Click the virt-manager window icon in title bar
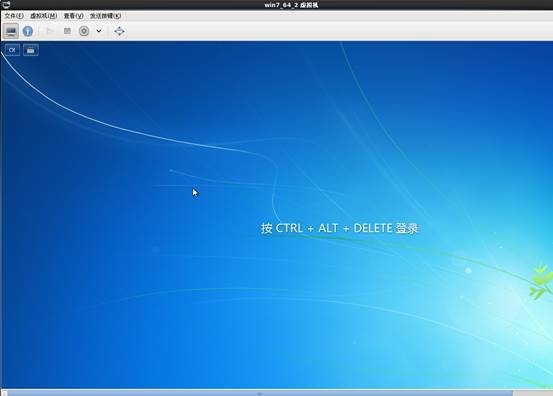553x396 pixels. (x=6, y=5)
